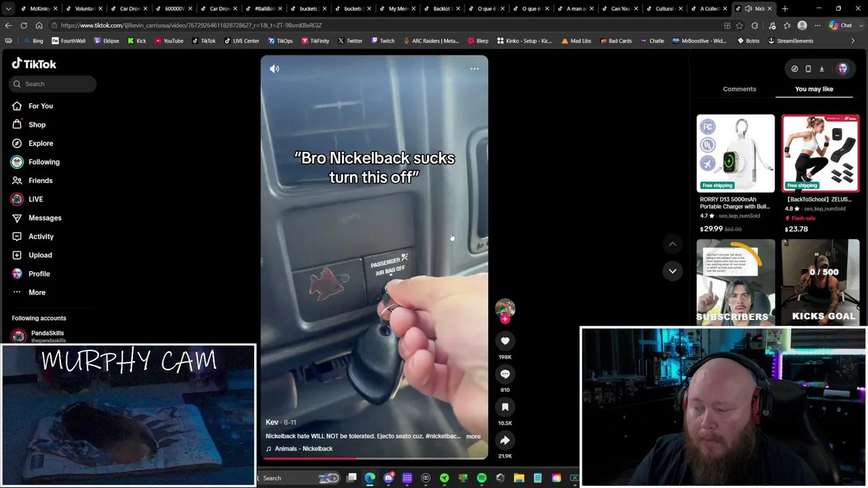Open the RORRY portable charger product
The height and width of the screenshot is (488, 868).
tap(736, 174)
